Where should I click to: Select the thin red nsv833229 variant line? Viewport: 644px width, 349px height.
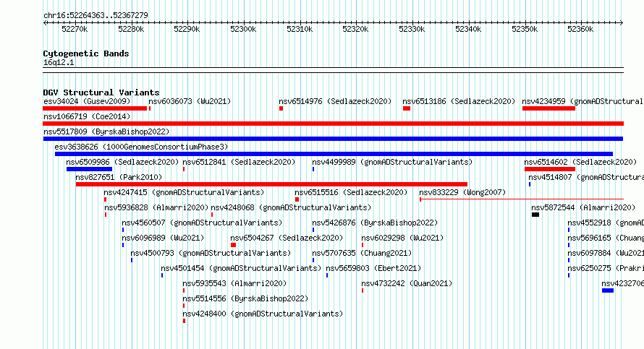point(522,199)
